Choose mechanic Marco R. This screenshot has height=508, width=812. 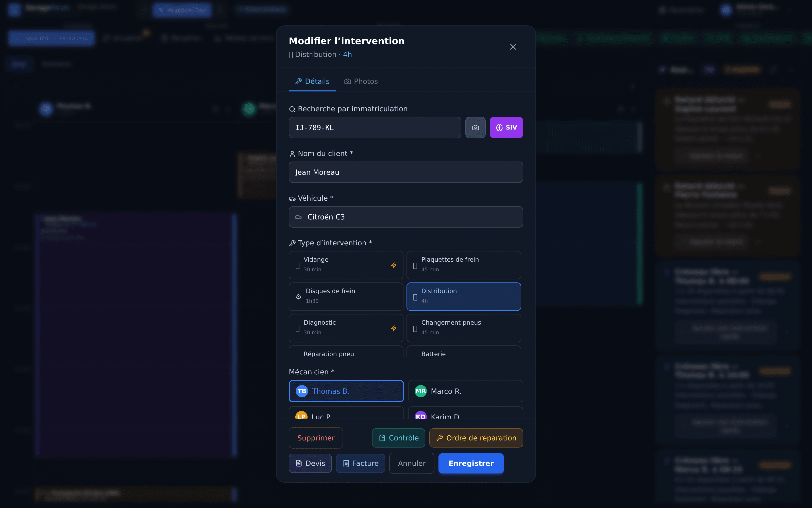click(465, 391)
